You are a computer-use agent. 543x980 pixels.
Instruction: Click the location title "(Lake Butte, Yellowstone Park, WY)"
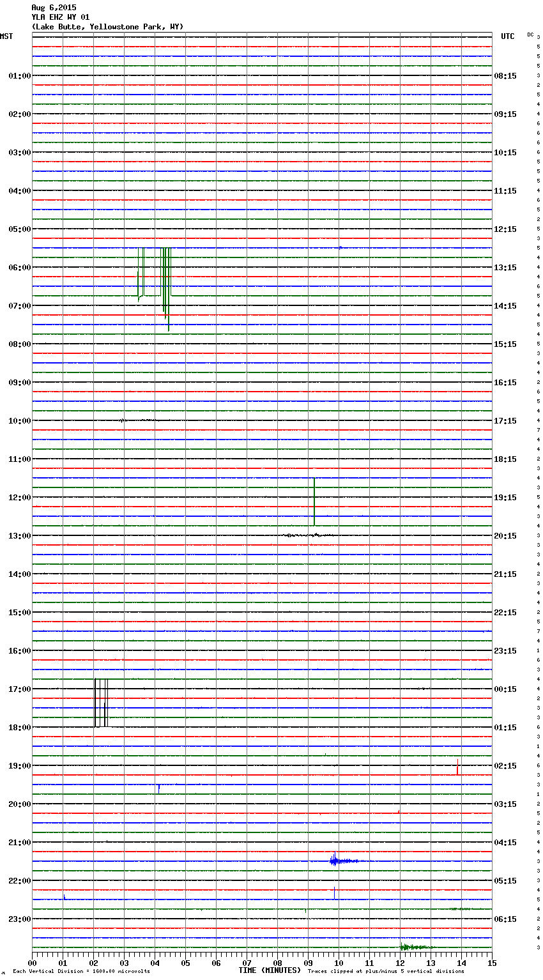[x=107, y=27]
